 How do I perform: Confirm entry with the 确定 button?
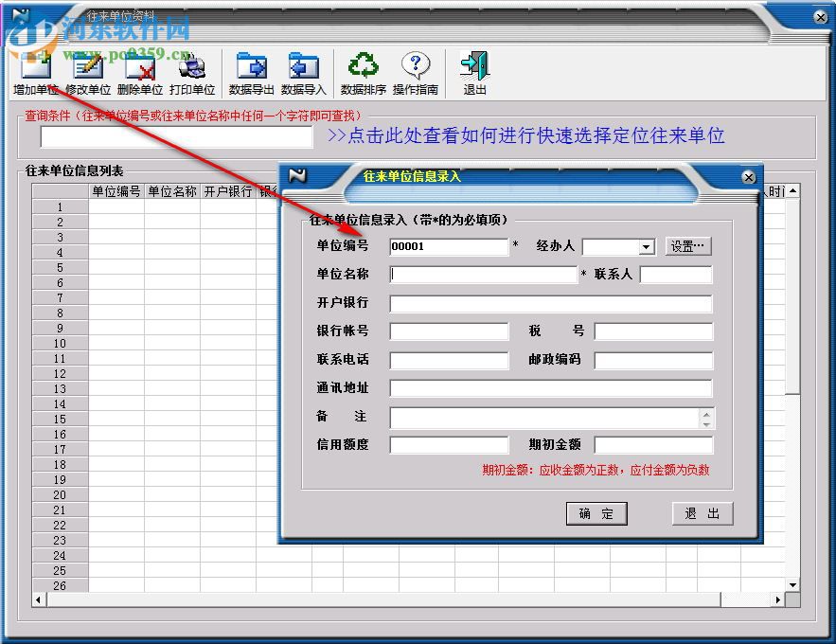(596, 513)
